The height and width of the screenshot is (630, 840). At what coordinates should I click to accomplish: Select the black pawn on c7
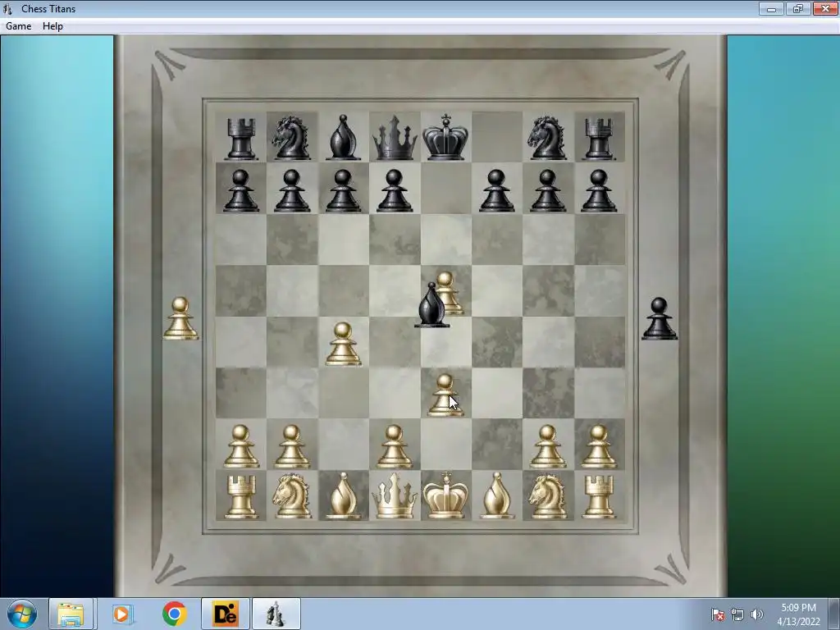344,190
